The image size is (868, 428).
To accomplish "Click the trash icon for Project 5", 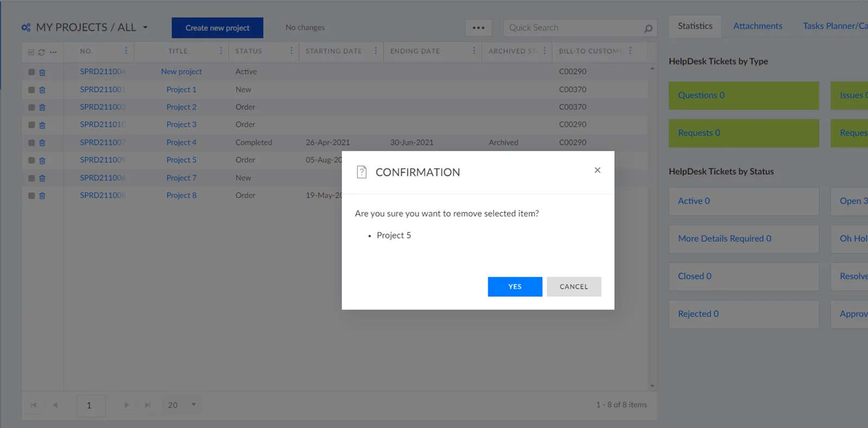I will (42, 161).
